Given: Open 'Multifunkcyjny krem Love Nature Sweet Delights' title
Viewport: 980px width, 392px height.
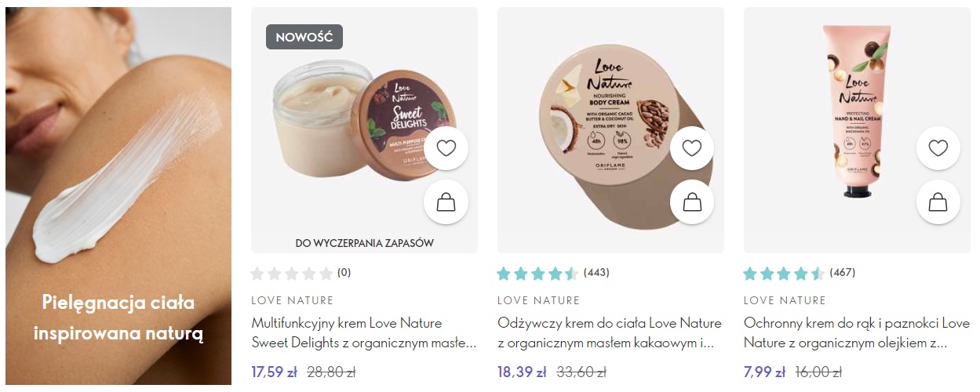Looking at the screenshot, I should [364, 332].
